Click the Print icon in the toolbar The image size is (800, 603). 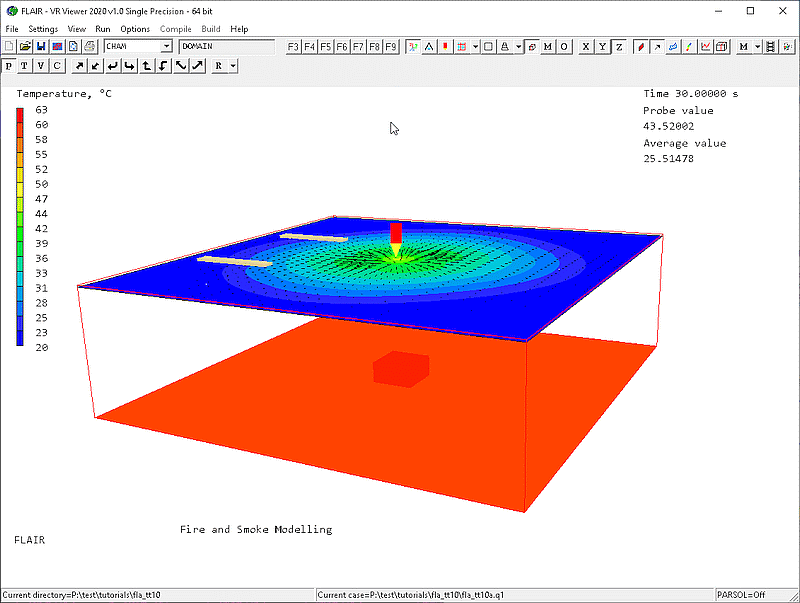click(89, 46)
